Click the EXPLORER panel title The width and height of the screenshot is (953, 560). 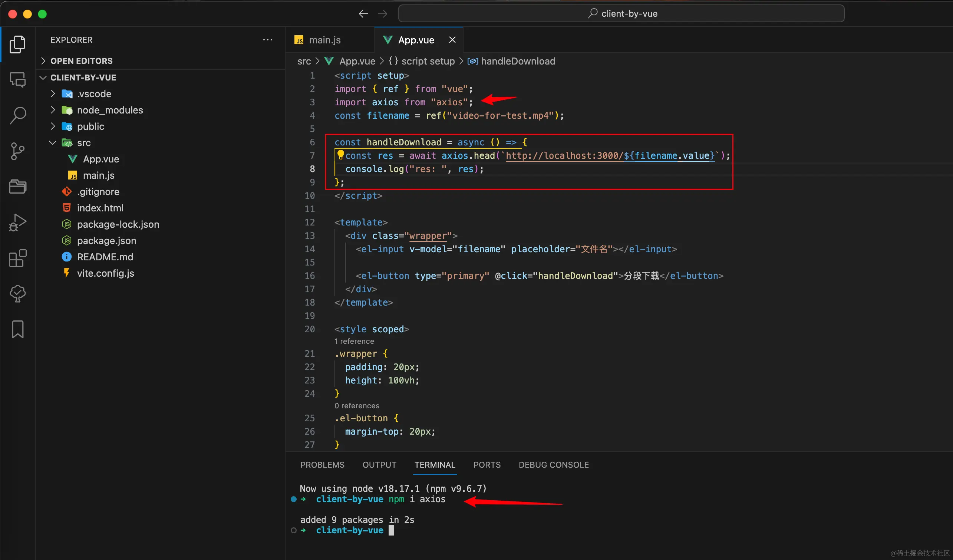click(x=71, y=40)
